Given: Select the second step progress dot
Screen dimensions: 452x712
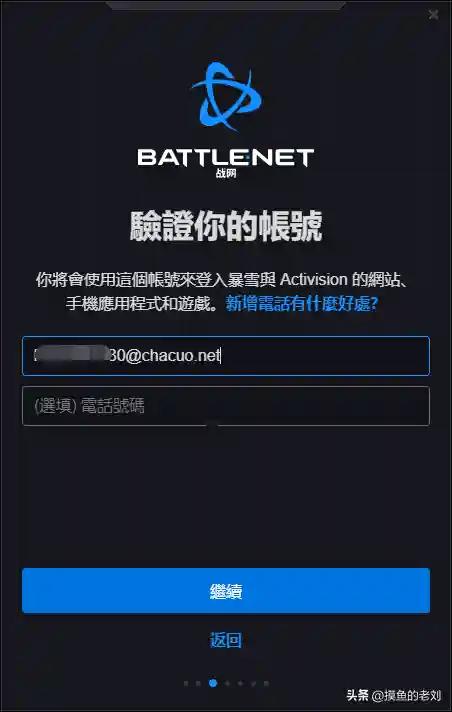Looking at the screenshot, I should point(198,683).
